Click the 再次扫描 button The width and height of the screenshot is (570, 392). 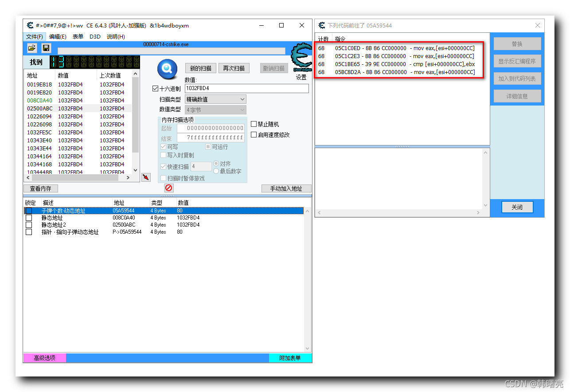[234, 68]
